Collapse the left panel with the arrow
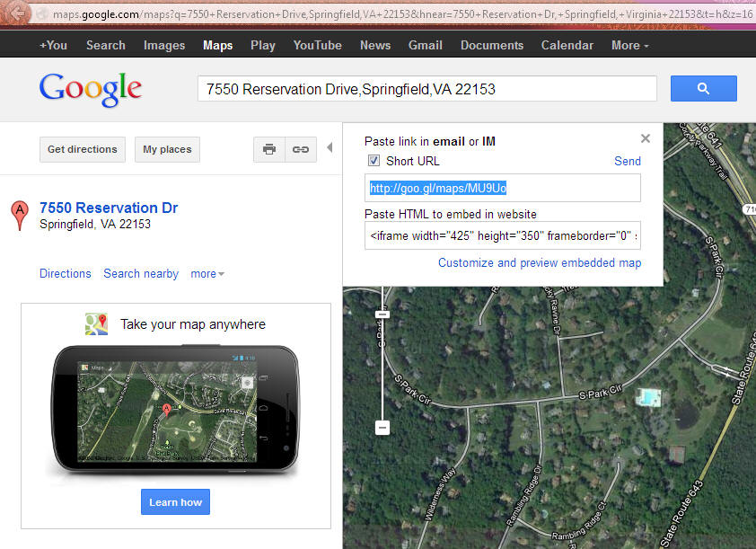Viewport: 756px width, 549px height. [x=330, y=147]
